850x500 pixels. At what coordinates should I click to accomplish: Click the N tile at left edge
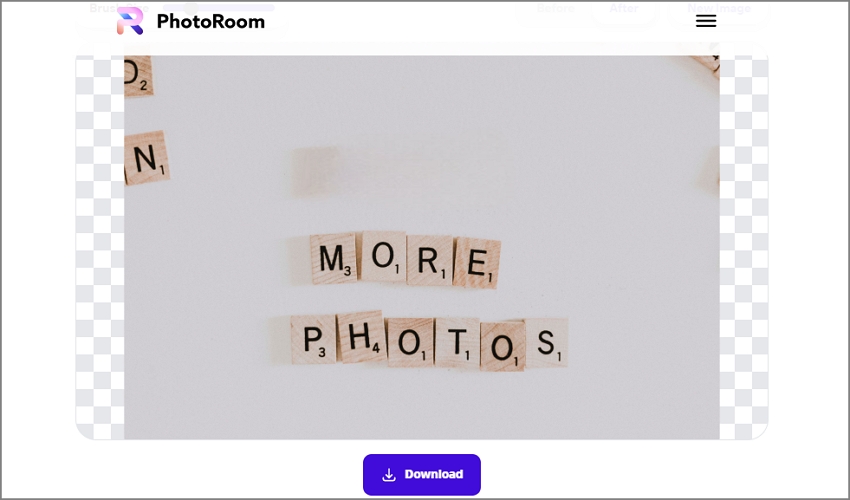(146, 158)
